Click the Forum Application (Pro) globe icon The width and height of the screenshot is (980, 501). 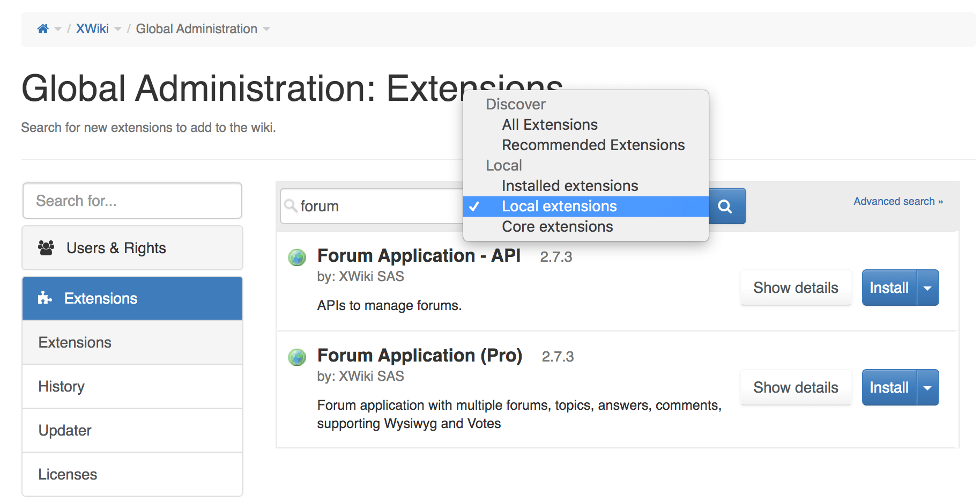point(297,357)
